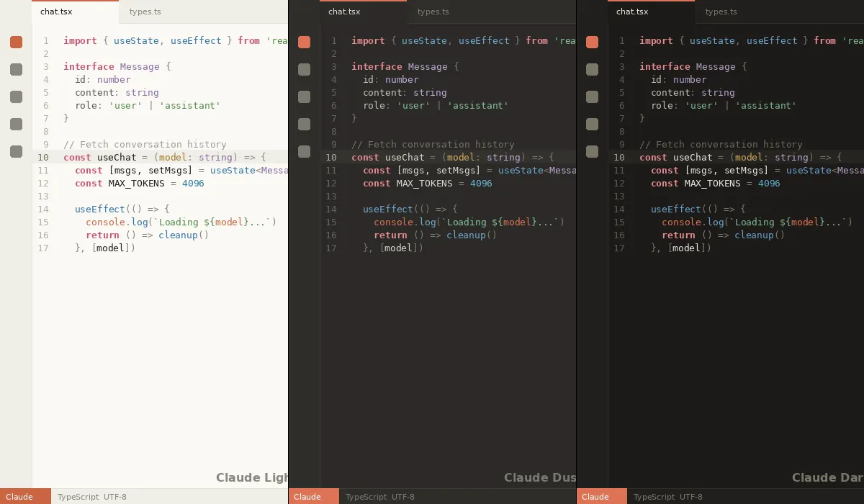Click UTF-8 encoding in Dark theme status bar
Image resolution: width=864 pixels, height=504 pixels.
coord(691,497)
